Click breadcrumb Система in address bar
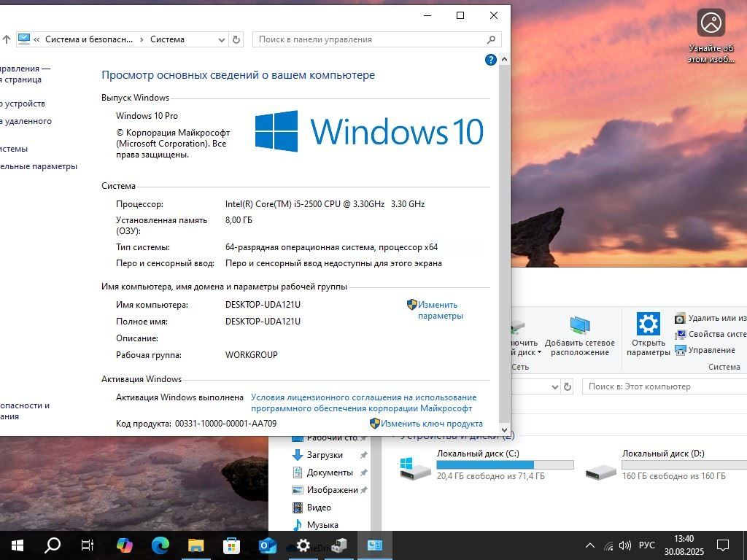This screenshot has height=560, width=747. [x=167, y=39]
